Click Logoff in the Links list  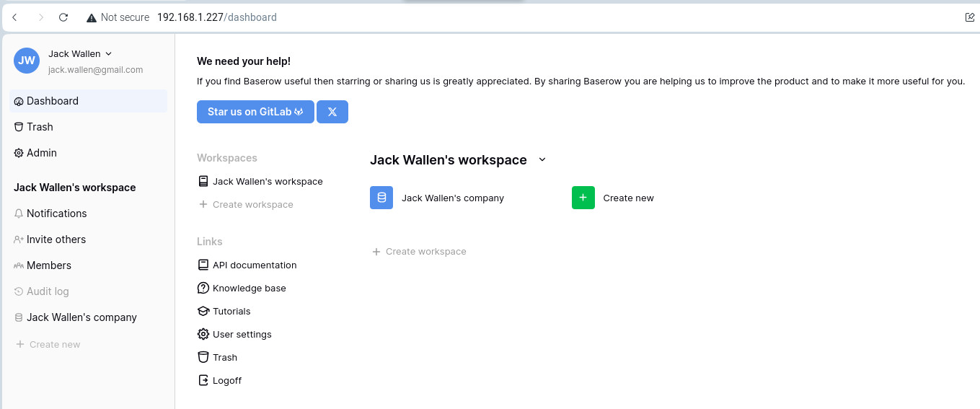click(x=226, y=380)
